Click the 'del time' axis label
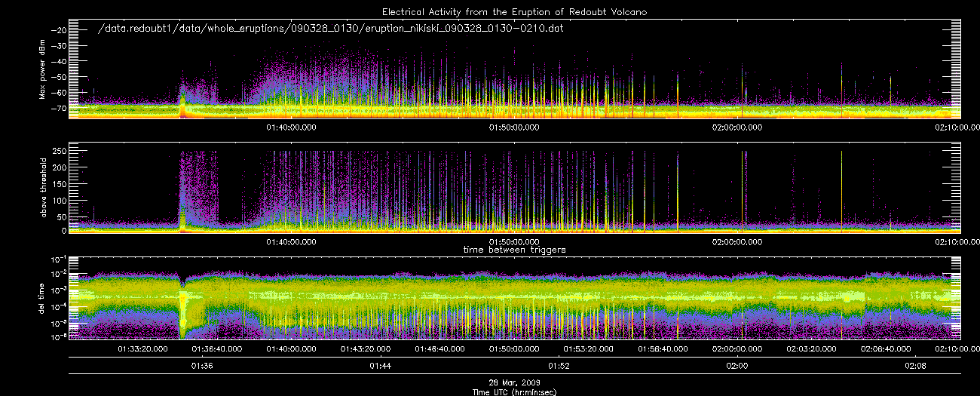 (x=41, y=299)
